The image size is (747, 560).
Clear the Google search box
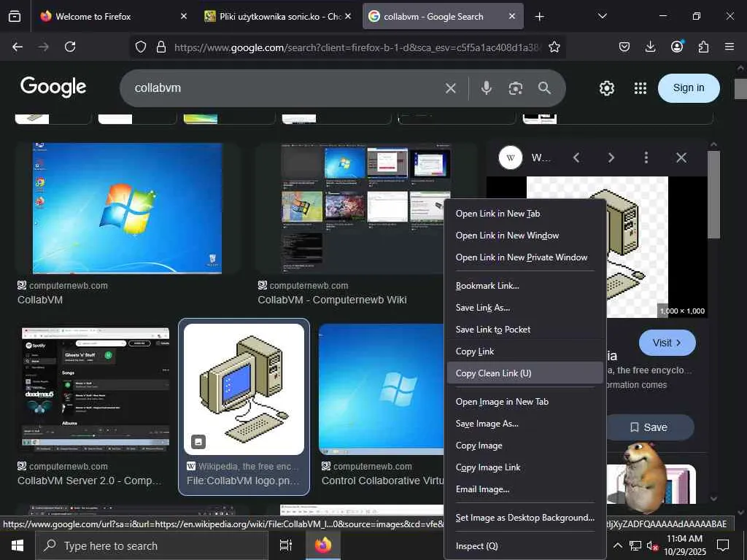point(451,88)
